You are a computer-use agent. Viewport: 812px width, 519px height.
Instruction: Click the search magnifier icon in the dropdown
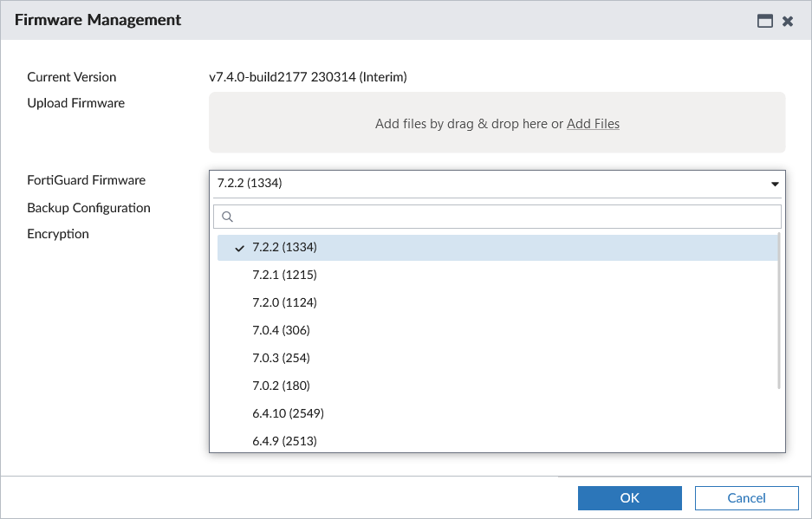pos(227,215)
